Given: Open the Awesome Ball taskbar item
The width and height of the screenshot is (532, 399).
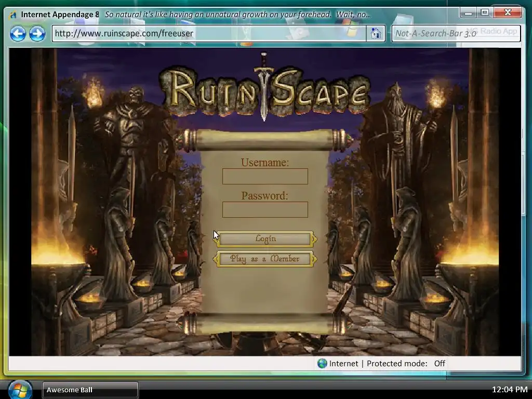Looking at the screenshot, I should [x=90, y=390].
